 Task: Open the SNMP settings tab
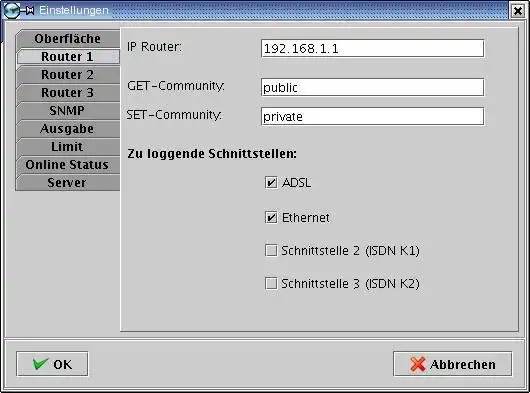[x=68, y=110]
